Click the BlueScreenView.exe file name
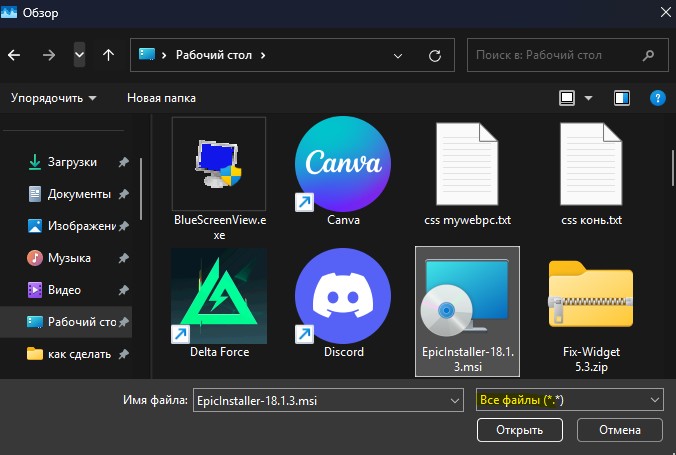 219,228
